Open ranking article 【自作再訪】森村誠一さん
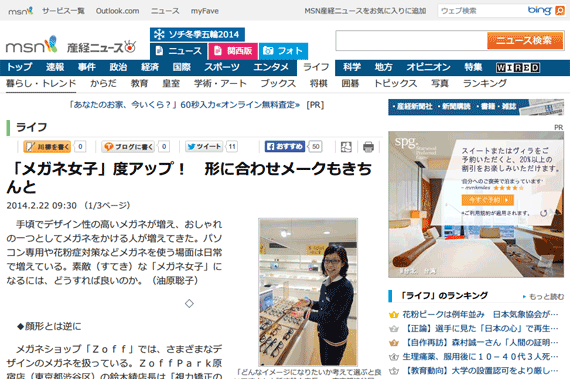570x379 pixels. click(x=480, y=343)
